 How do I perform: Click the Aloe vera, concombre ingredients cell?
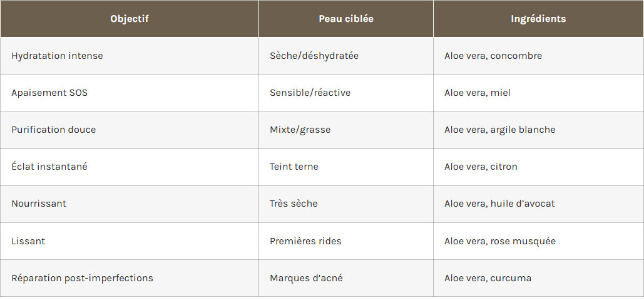(x=493, y=56)
